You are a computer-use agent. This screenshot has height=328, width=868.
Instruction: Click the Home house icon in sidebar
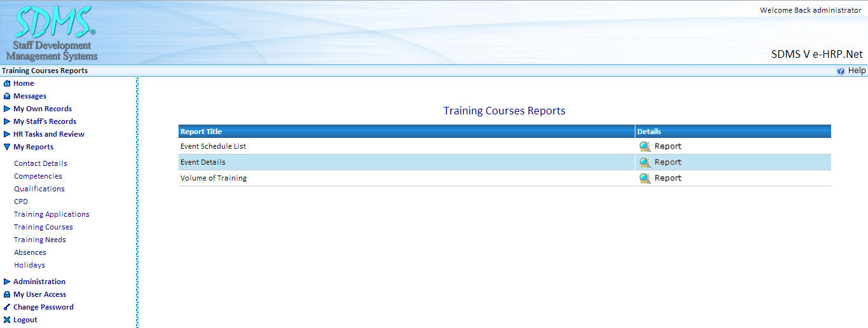[x=7, y=83]
